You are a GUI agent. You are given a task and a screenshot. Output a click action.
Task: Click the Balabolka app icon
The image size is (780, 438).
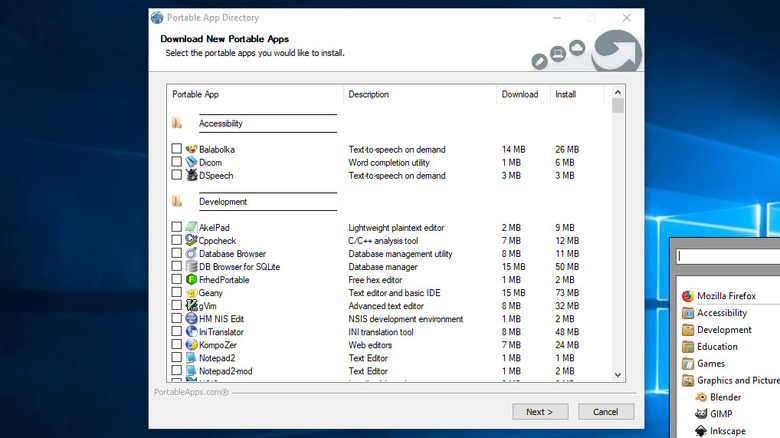click(191, 149)
